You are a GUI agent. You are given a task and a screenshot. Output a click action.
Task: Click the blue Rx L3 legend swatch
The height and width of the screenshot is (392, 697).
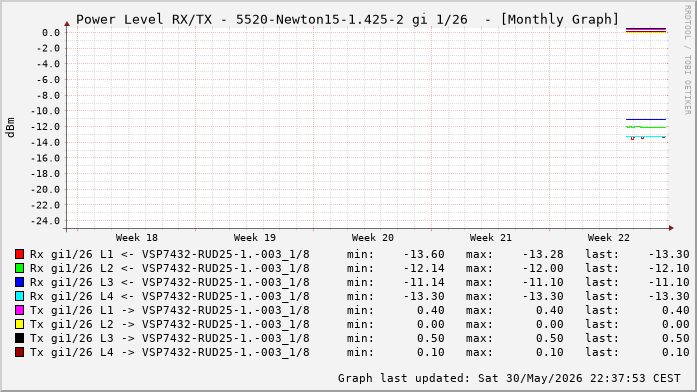coord(19,282)
